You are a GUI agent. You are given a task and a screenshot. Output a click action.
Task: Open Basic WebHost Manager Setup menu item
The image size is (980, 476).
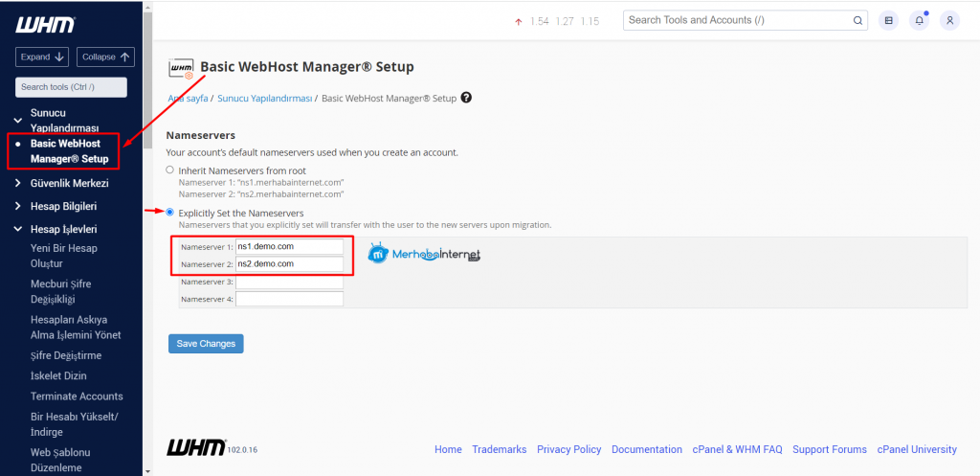coord(69,150)
